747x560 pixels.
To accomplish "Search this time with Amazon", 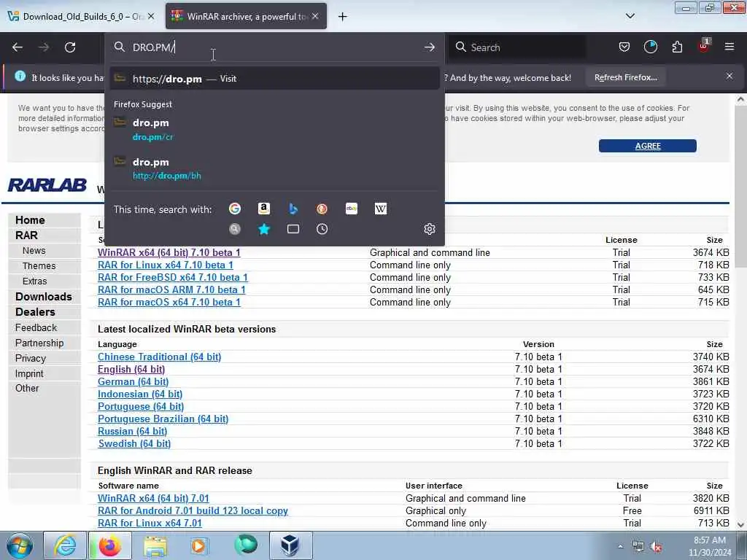I will pyautogui.click(x=264, y=209).
